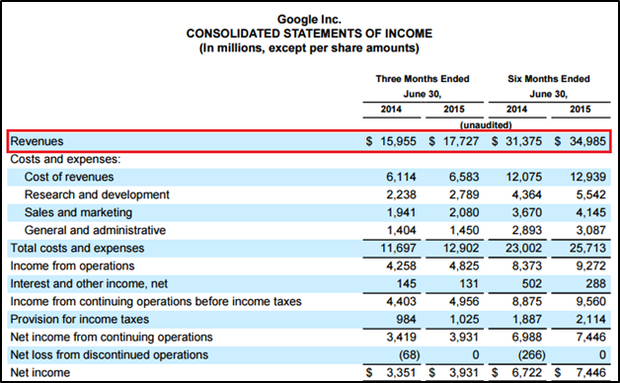The image size is (620, 383).
Task: Click the "Google Inc." title text
Action: tap(309, 19)
